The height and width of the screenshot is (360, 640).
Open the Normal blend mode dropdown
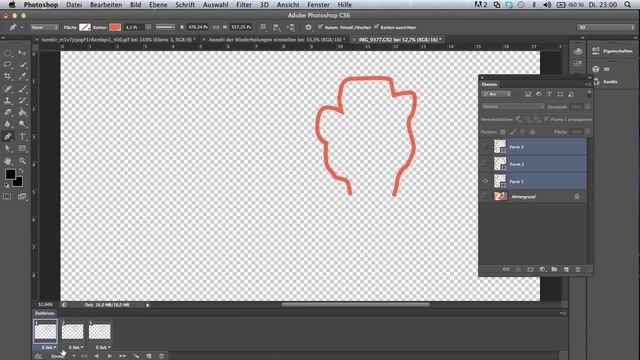pyautogui.click(x=513, y=107)
